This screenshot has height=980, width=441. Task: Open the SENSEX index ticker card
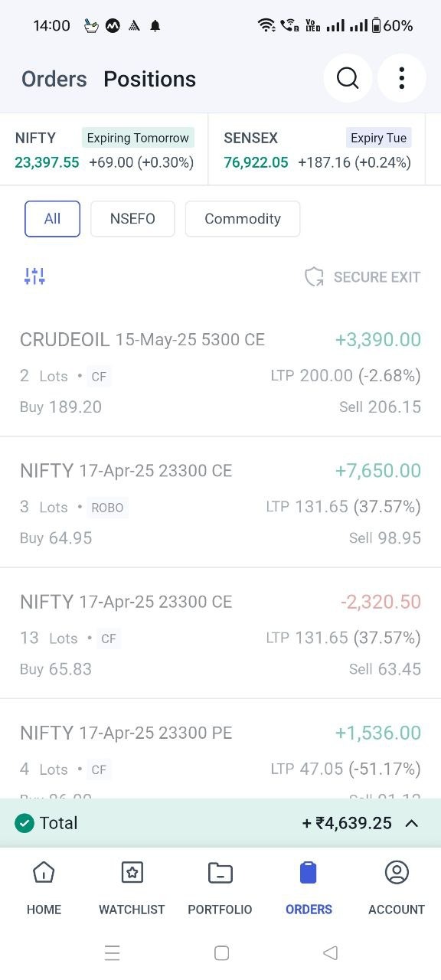pos(317,149)
